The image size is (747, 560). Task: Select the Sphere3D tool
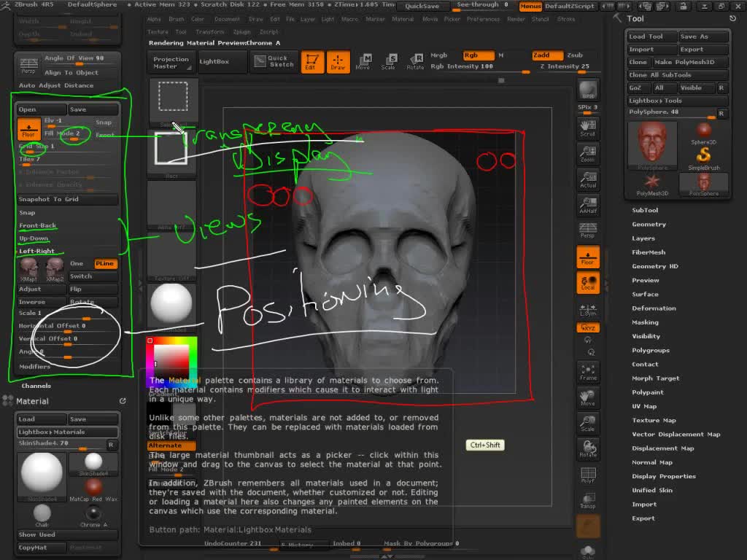click(x=704, y=133)
